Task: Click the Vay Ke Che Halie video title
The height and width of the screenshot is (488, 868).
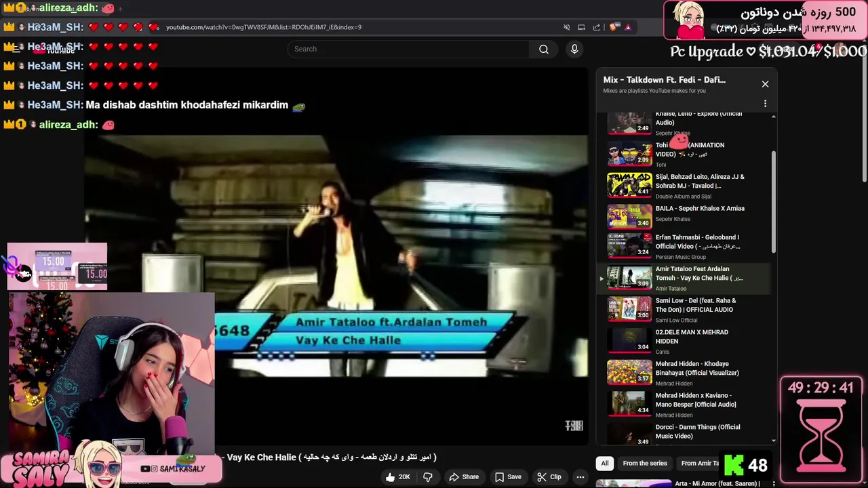Action: (331, 457)
